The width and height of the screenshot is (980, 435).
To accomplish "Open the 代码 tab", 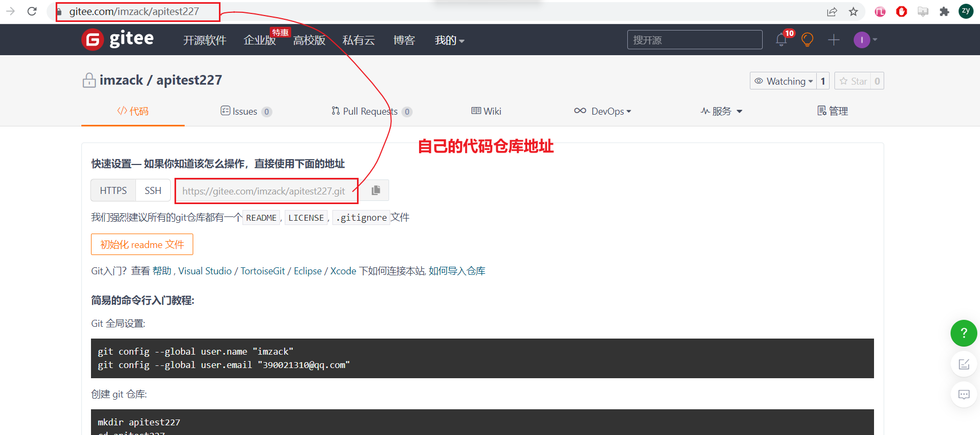I will [133, 111].
